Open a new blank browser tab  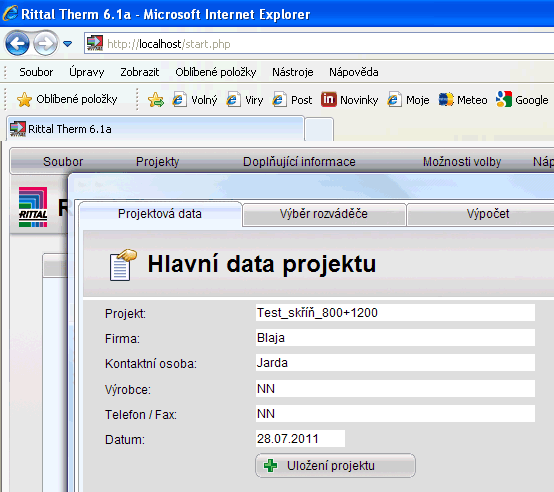tap(319, 130)
